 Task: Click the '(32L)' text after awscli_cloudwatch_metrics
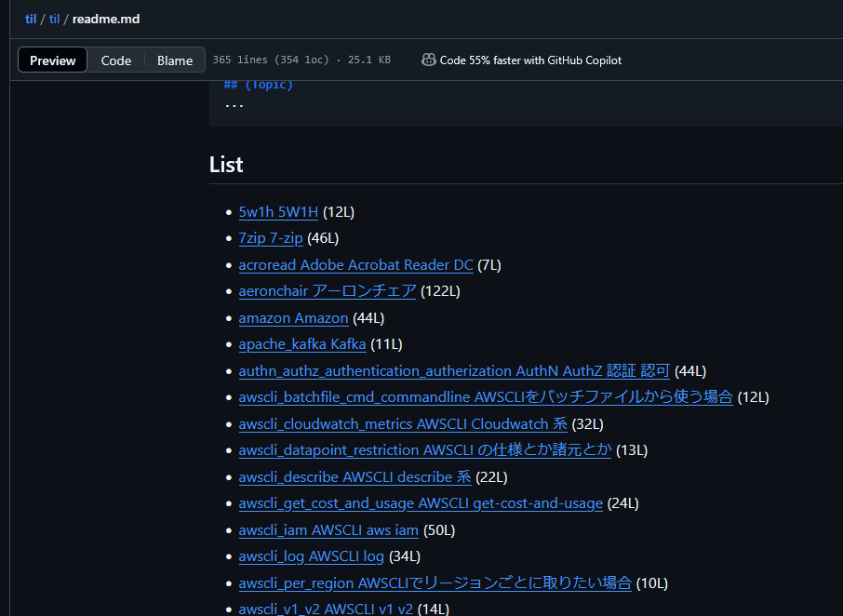click(x=587, y=424)
